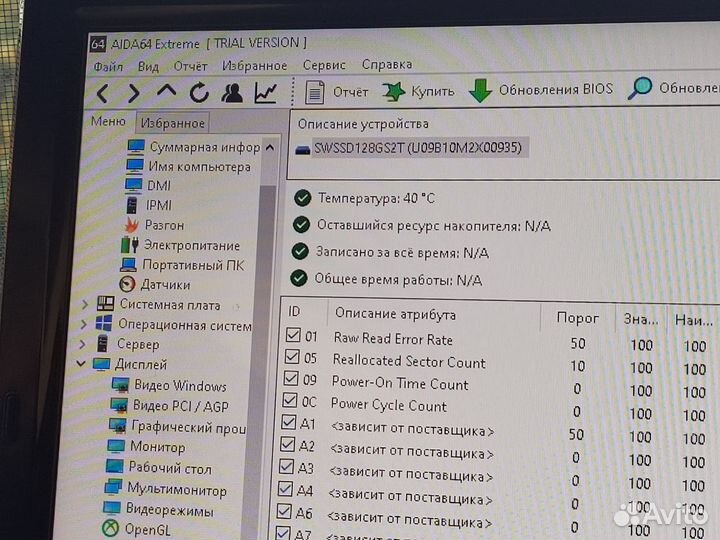This screenshot has height=540, width=720.
Task: Open the user management toolbar icon
Action: (x=232, y=93)
